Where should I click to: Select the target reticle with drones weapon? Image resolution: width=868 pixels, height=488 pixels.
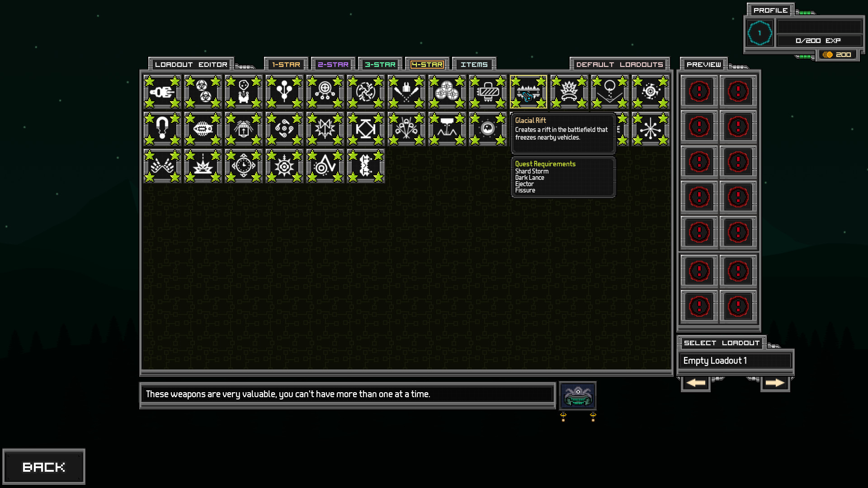[x=325, y=92]
